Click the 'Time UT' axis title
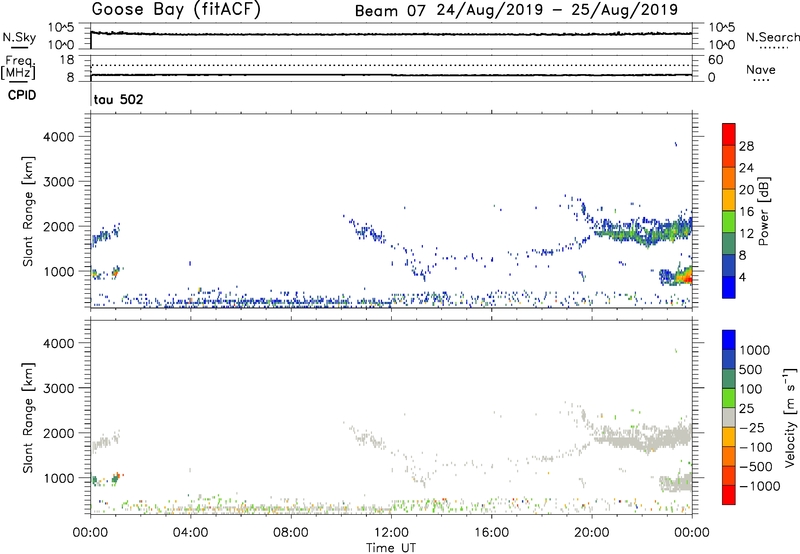The image size is (800, 554). pos(391,548)
